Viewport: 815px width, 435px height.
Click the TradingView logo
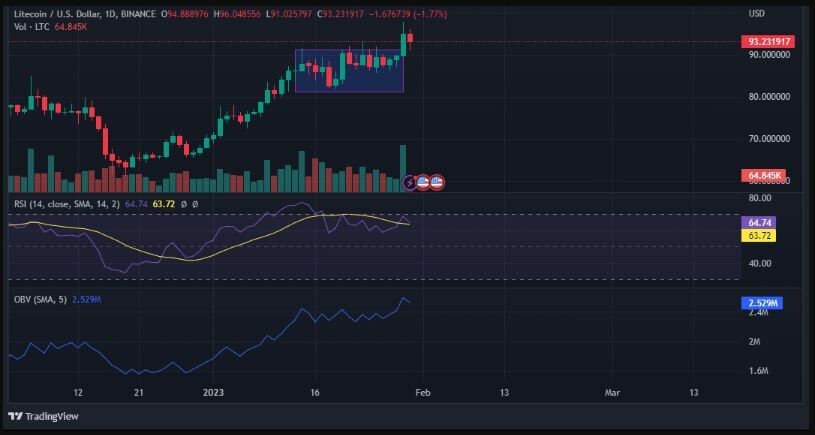(x=44, y=416)
